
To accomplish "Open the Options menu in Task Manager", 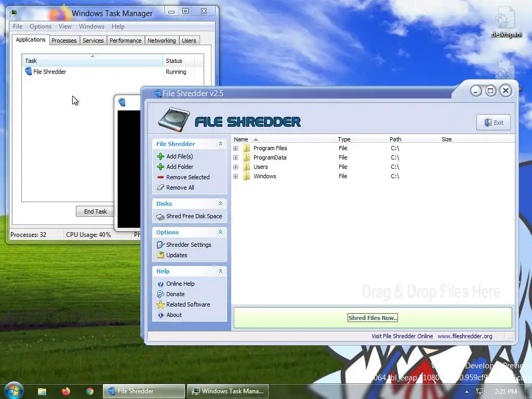I will point(41,26).
